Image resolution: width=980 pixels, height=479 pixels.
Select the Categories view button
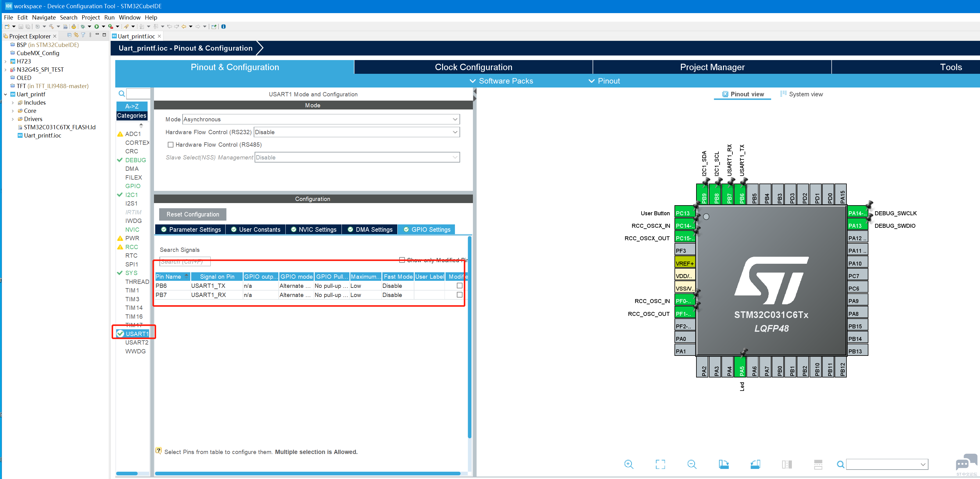coord(132,116)
